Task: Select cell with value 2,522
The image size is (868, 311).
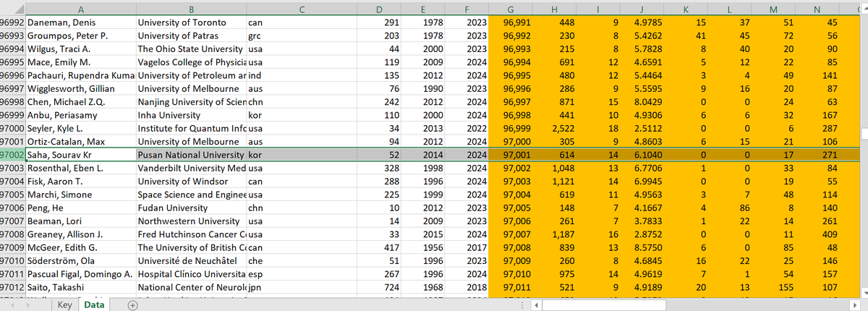Action: tap(556, 128)
